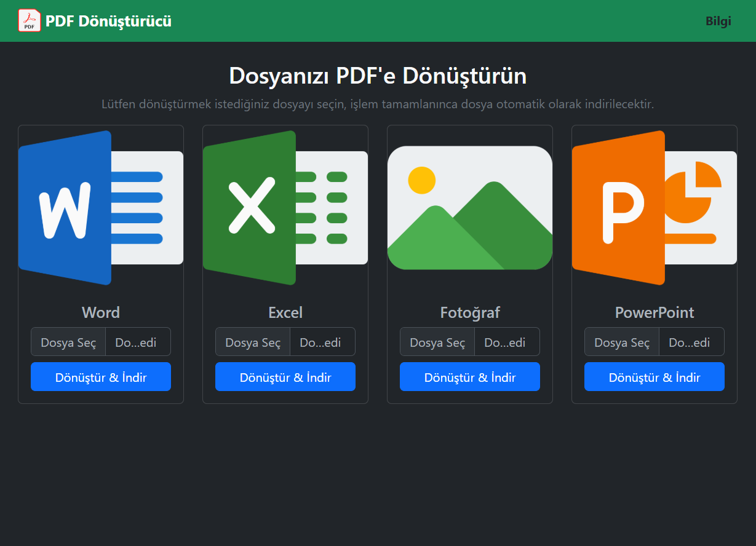Click the Word card title text
This screenshot has height=546, width=756.
click(101, 312)
